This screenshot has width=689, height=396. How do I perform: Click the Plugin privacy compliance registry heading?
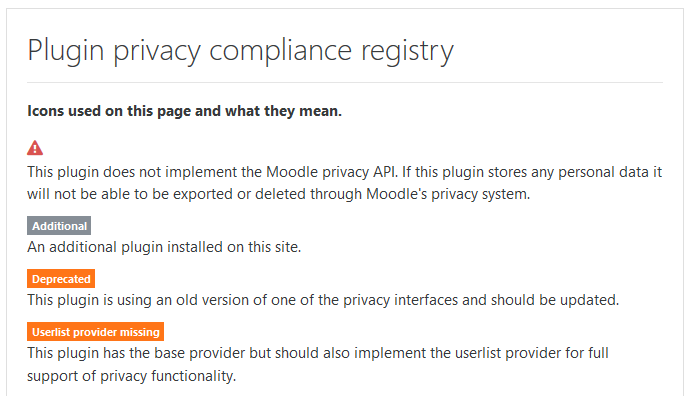tap(240, 51)
